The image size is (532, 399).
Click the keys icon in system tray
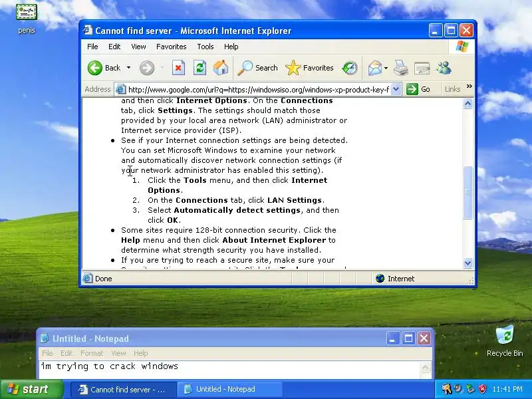click(446, 389)
